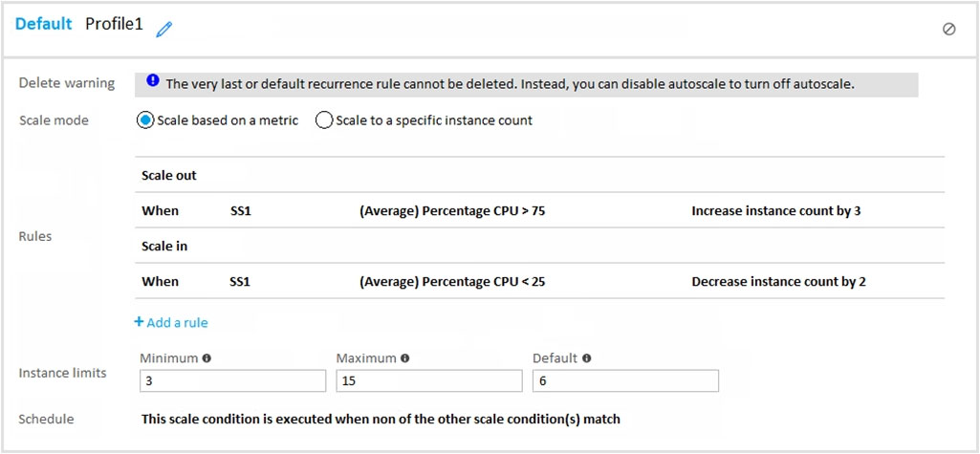Click the info icon next to Default
The image size is (980, 454).
click(x=586, y=358)
